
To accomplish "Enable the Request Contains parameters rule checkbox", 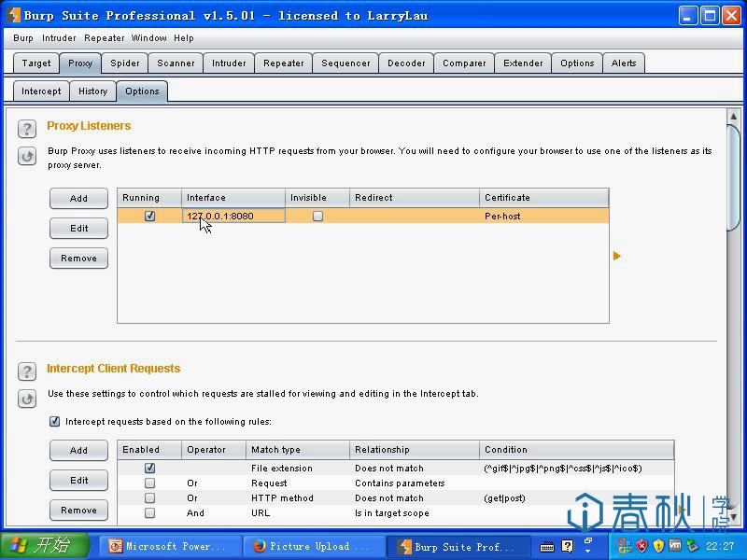I will 149,483.
